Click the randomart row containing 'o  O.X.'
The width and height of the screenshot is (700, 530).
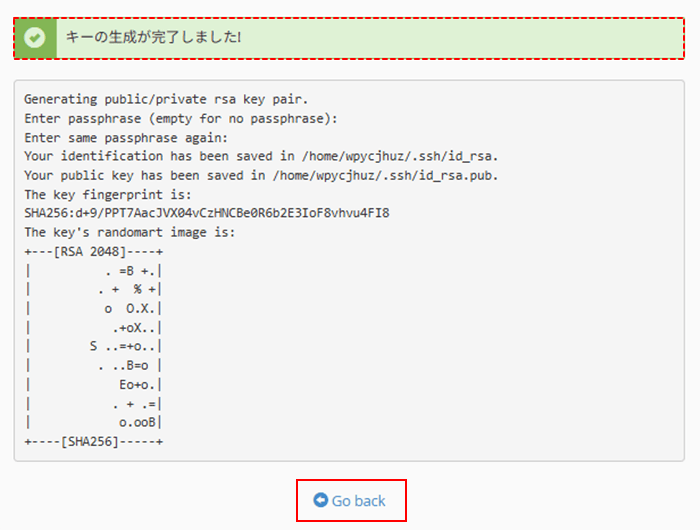94,309
